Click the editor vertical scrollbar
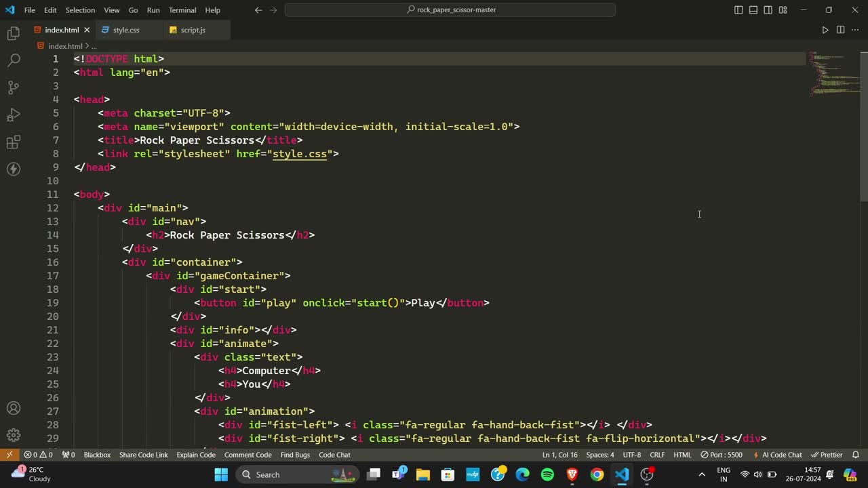The width and height of the screenshot is (868, 488). [864, 127]
